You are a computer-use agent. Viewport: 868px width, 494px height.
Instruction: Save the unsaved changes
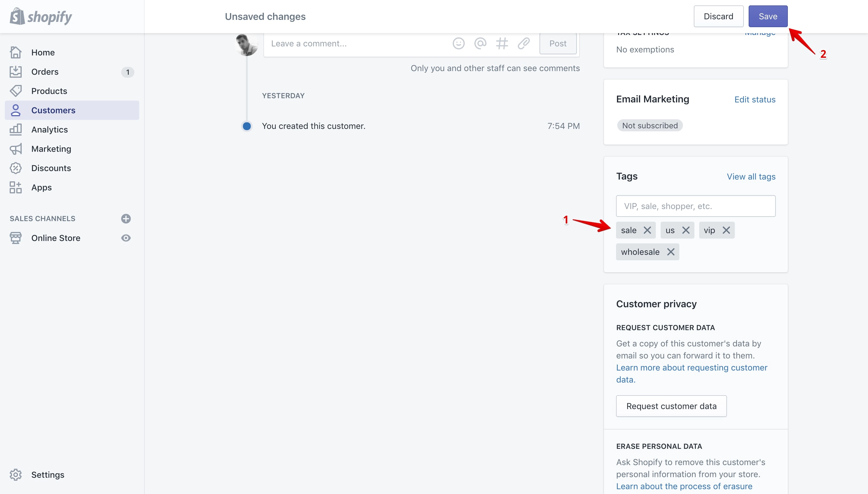768,16
